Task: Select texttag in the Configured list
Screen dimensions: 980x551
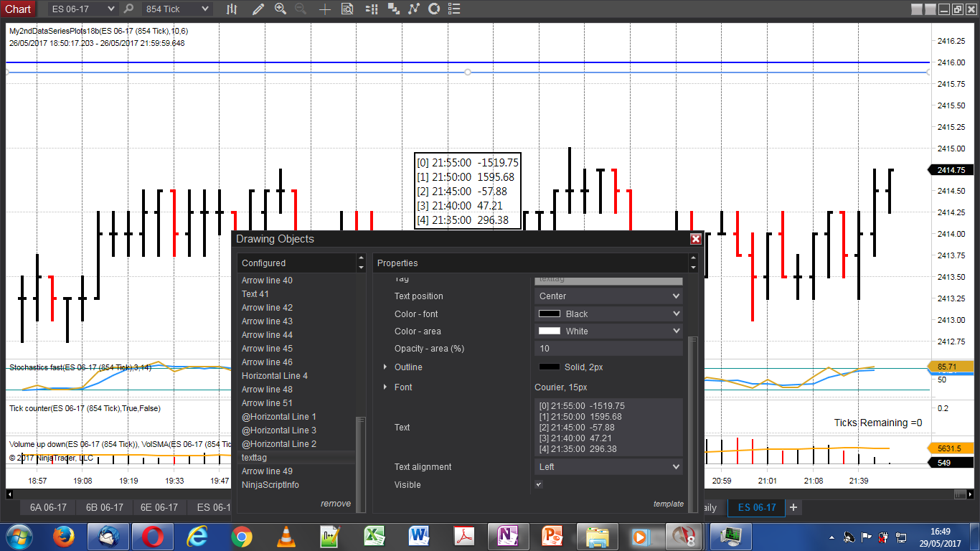Action: click(297, 458)
